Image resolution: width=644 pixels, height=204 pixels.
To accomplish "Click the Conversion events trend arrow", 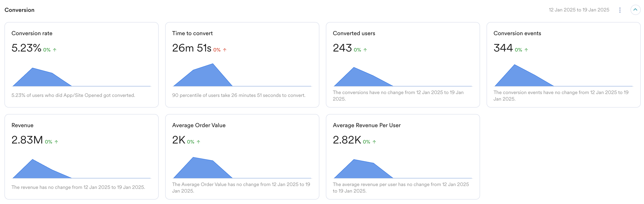I will 526,50.
